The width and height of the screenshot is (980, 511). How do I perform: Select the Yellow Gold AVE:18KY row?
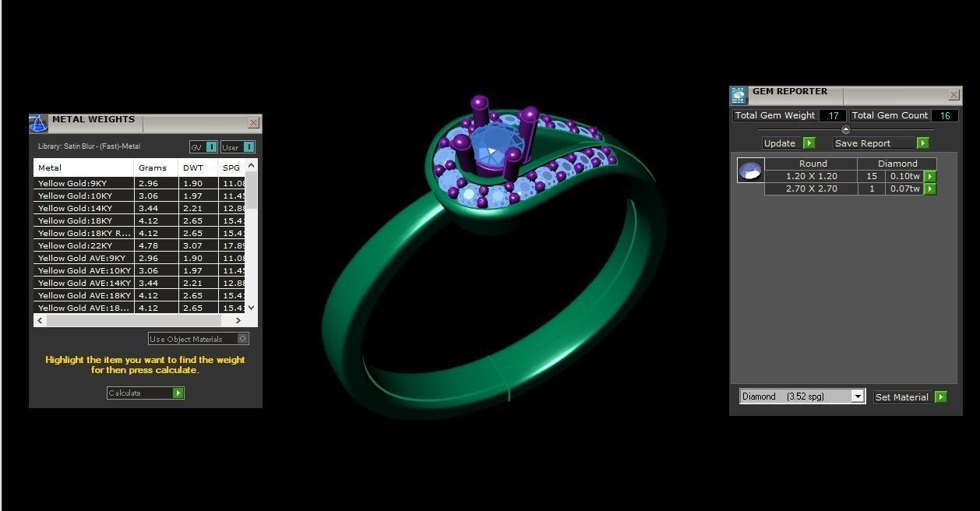[x=139, y=295]
